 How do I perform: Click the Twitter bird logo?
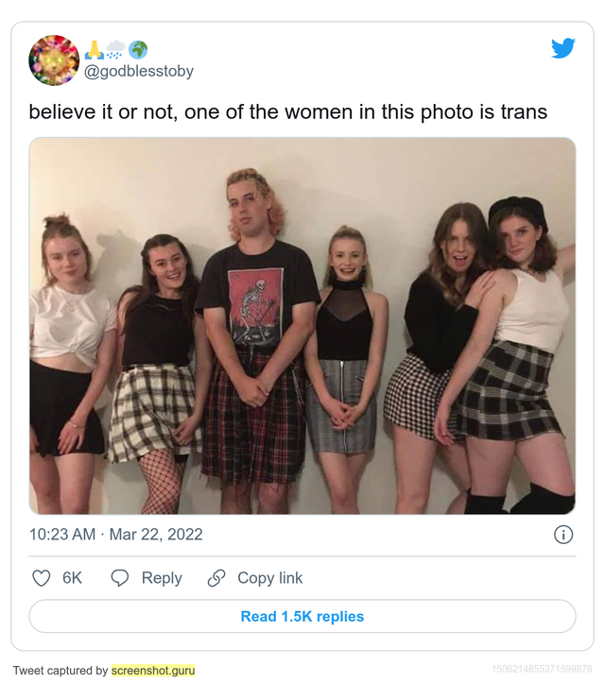coord(563,48)
